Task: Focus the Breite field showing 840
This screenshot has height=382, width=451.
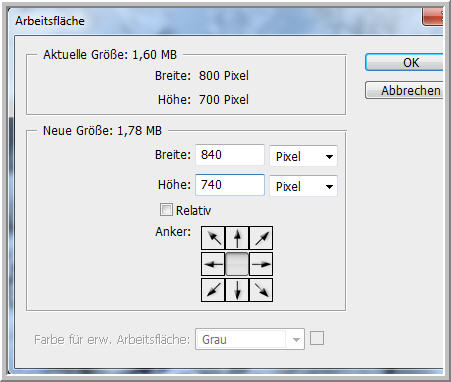Action: point(230,155)
